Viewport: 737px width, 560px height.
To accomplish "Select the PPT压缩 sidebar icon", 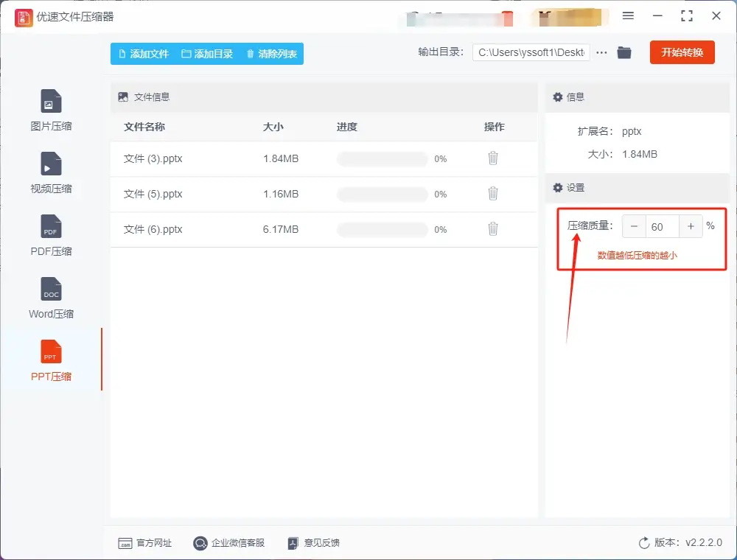I will tap(50, 360).
